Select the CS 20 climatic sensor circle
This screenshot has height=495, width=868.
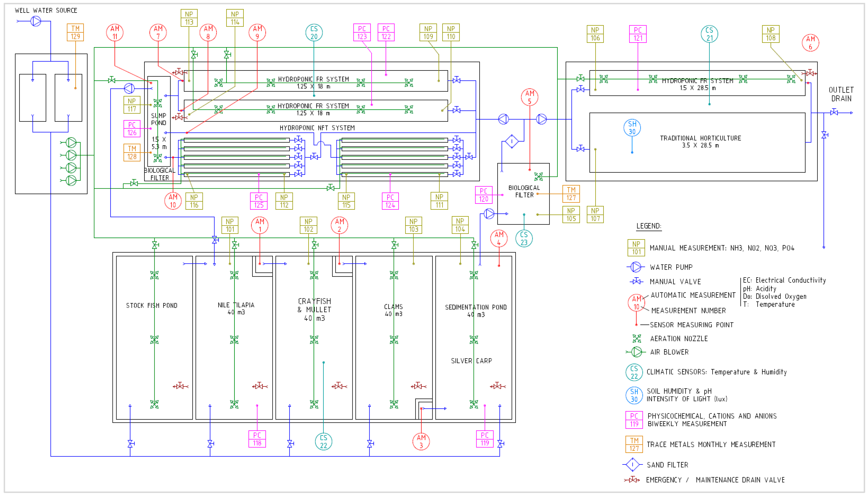coord(314,33)
